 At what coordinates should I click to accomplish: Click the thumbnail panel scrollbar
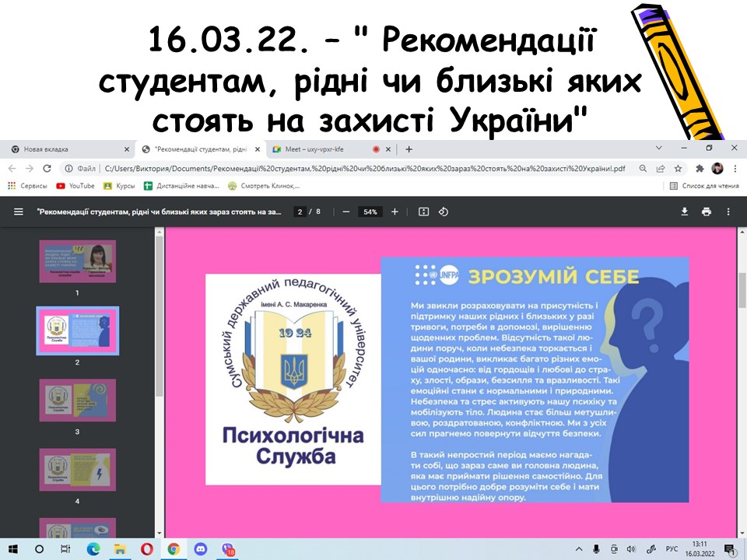[159, 317]
